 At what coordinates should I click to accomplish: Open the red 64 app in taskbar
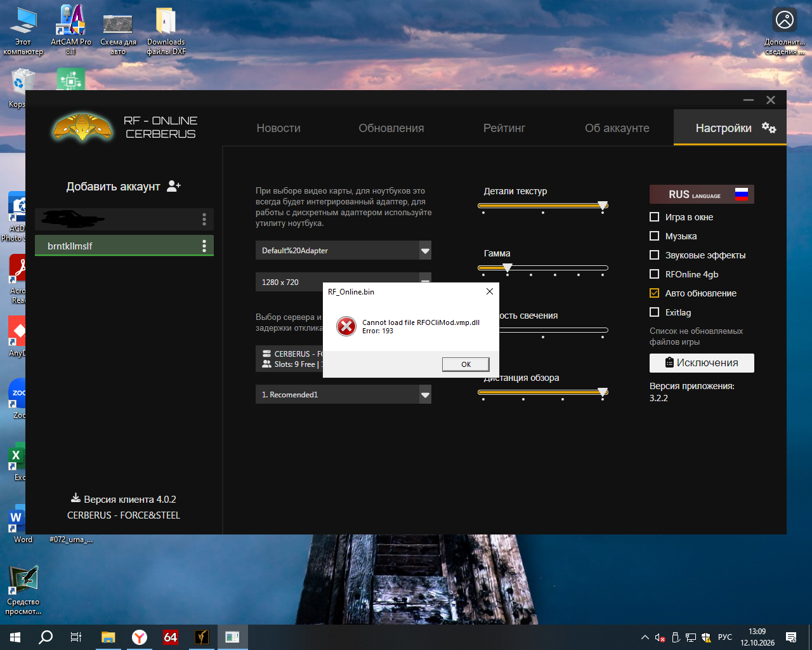(x=171, y=637)
